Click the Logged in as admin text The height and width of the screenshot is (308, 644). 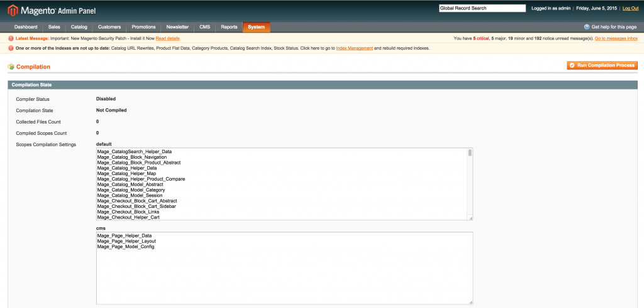[550, 8]
